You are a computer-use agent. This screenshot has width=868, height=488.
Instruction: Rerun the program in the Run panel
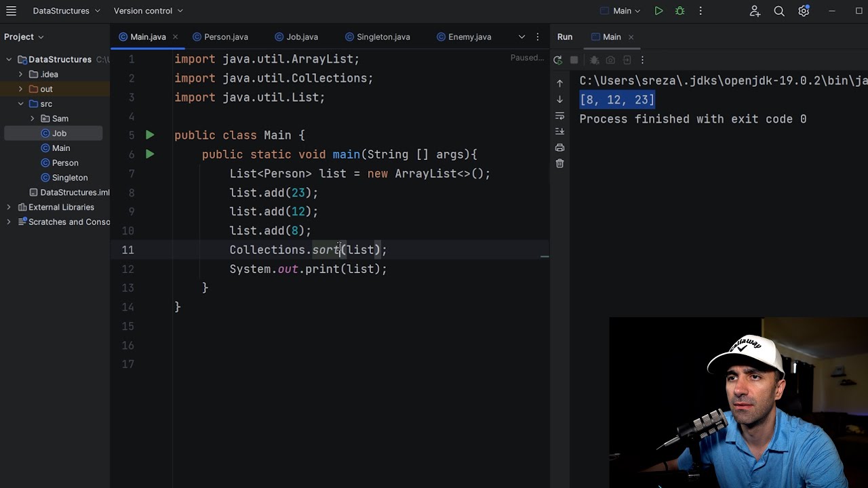pos(557,60)
